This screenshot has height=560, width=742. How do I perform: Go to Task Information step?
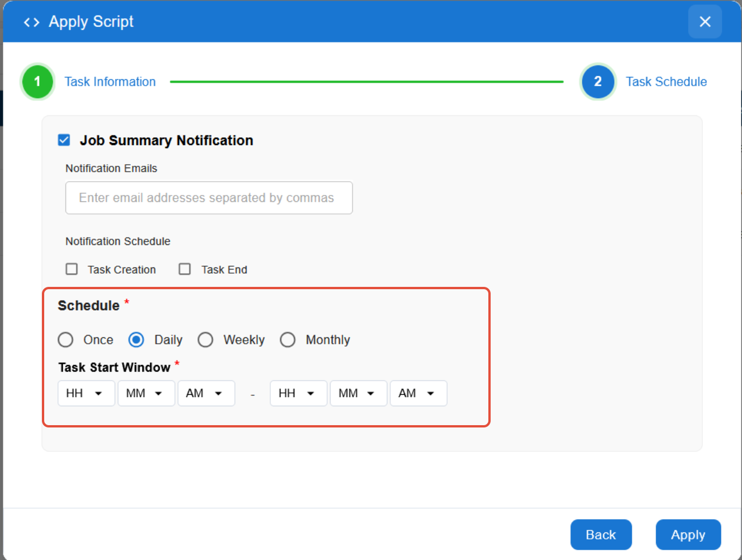(x=110, y=81)
